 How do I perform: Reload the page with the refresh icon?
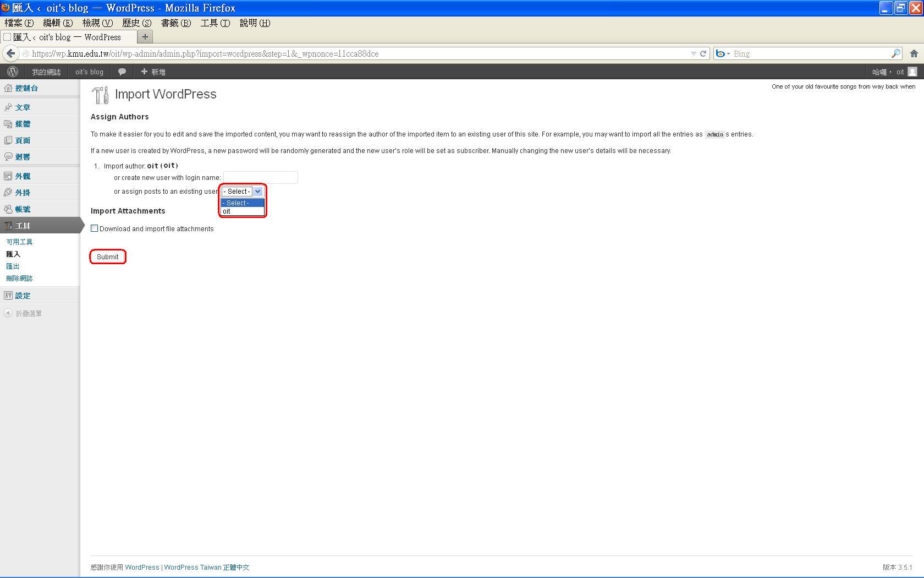click(x=703, y=53)
